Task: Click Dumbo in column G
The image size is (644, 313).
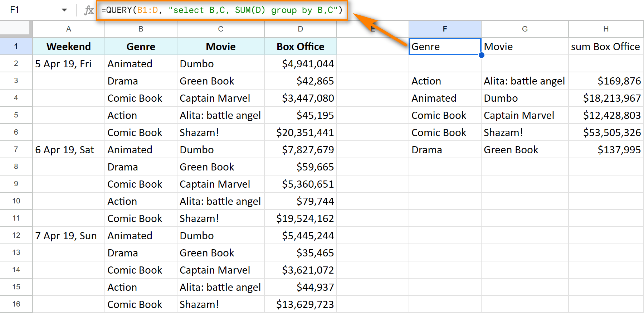Action: [x=525, y=98]
